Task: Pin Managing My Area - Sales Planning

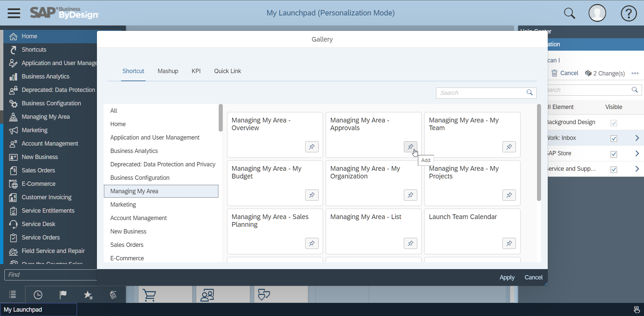Action: pos(312,243)
